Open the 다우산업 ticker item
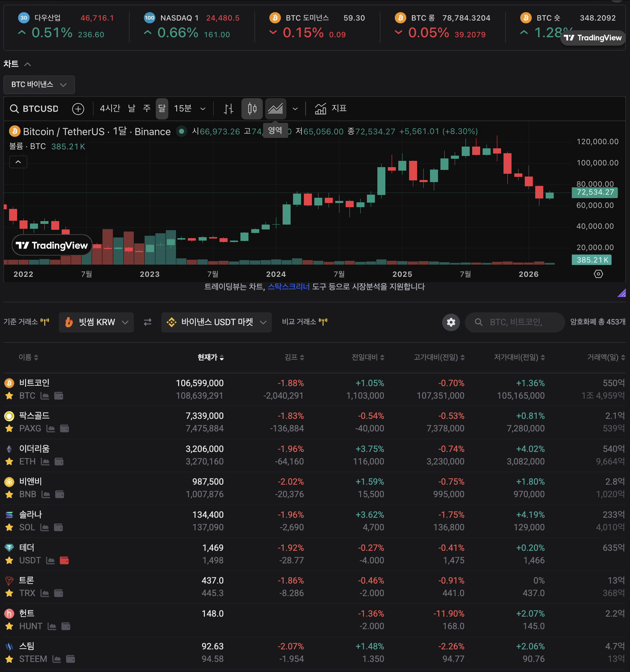 pos(66,26)
